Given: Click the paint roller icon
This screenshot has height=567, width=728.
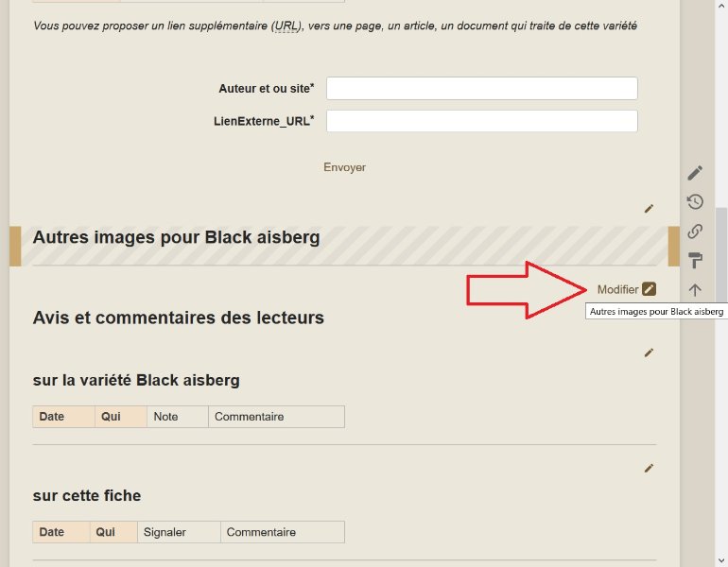Looking at the screenshot, I should 695,260.
